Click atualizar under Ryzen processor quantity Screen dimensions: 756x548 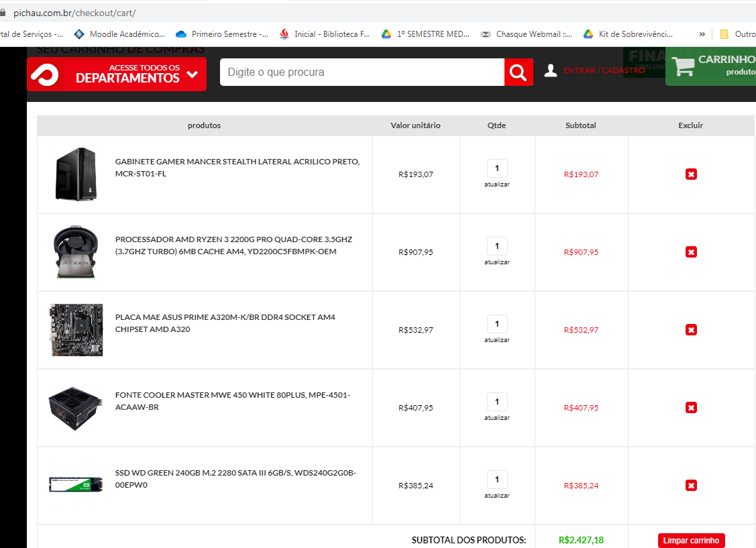tap(497, 262)
